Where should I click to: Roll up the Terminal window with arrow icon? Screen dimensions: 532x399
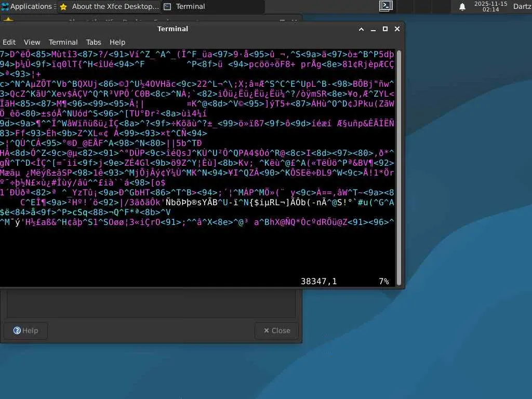(x=362, y=29)
